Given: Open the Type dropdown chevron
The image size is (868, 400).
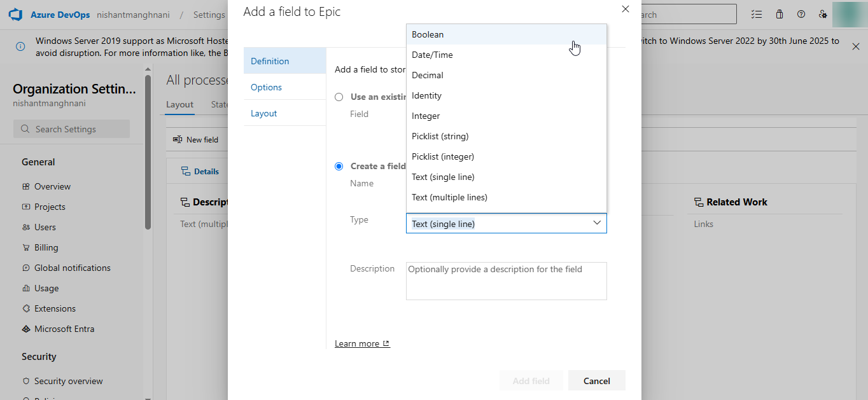Looking at the screenshot, I should coord(597,223).
